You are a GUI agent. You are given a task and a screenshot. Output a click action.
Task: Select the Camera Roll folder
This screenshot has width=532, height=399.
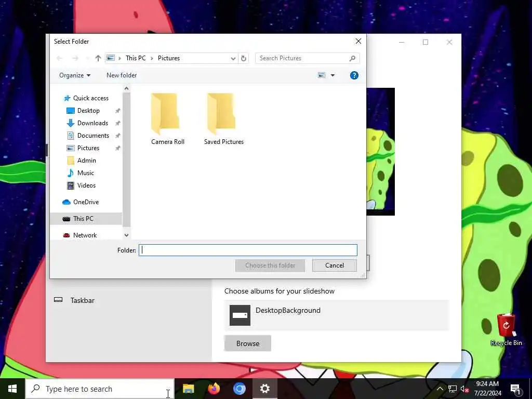click(x=168, y=119)
